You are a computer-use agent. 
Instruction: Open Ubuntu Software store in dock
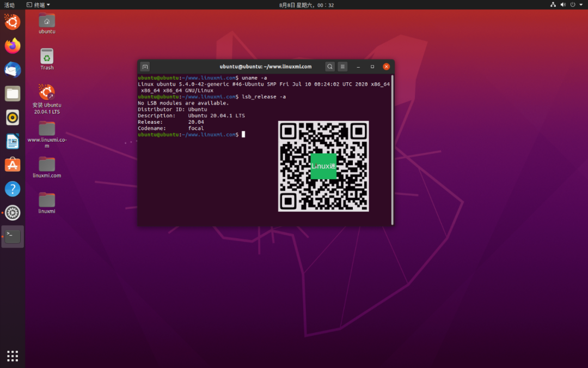[13, 165]
